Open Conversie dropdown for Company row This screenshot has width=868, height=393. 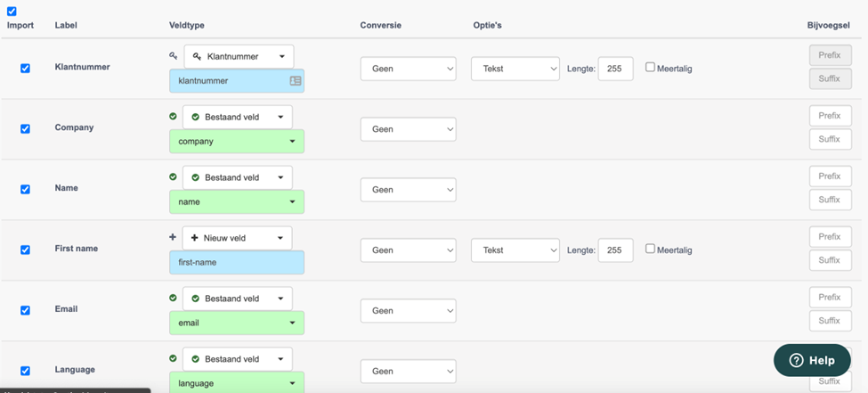(409, 129)
